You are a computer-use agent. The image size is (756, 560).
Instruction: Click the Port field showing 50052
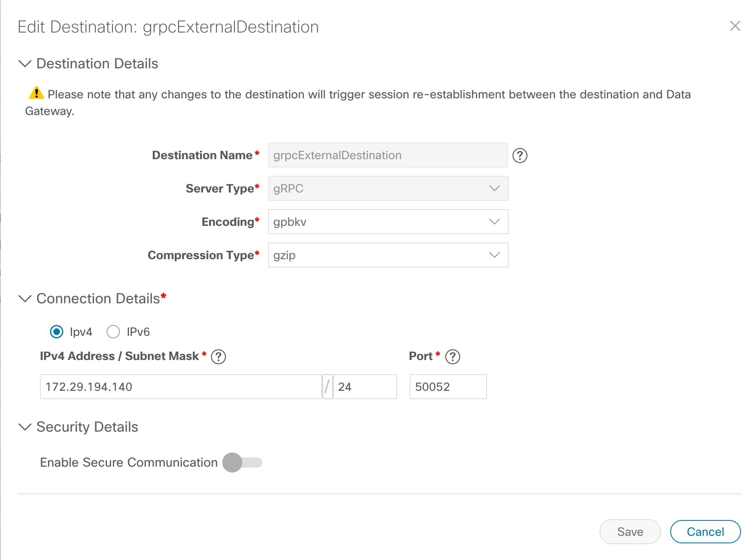click(x=448, y=387)
